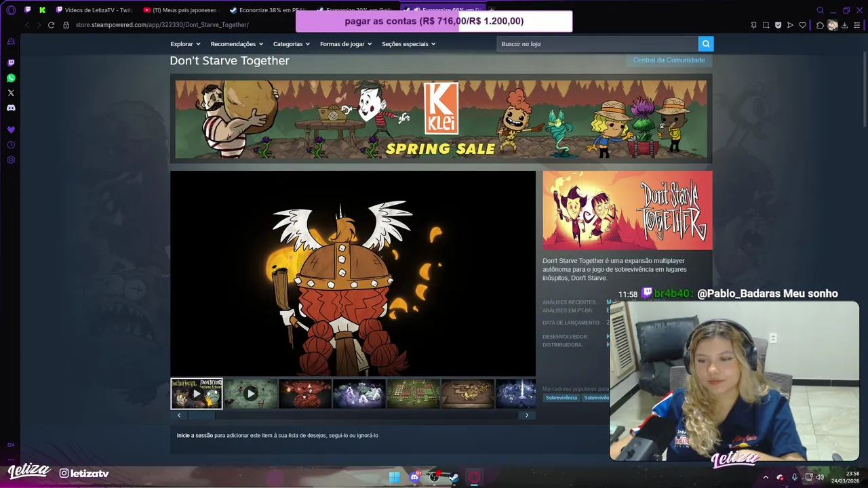
Task: Open Discord in the browser sidebar
Action: (11, 108)
